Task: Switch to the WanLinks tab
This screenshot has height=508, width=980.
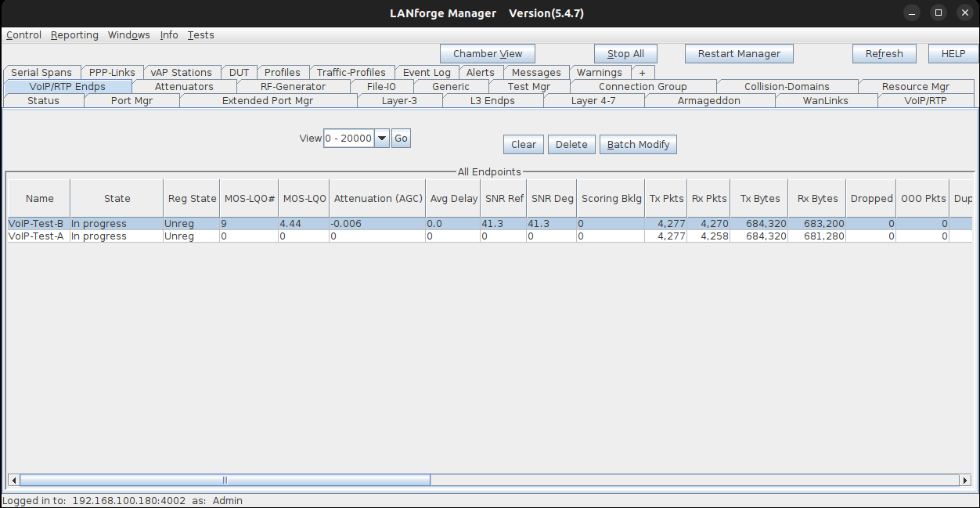Action: click(x=826, y=100)
